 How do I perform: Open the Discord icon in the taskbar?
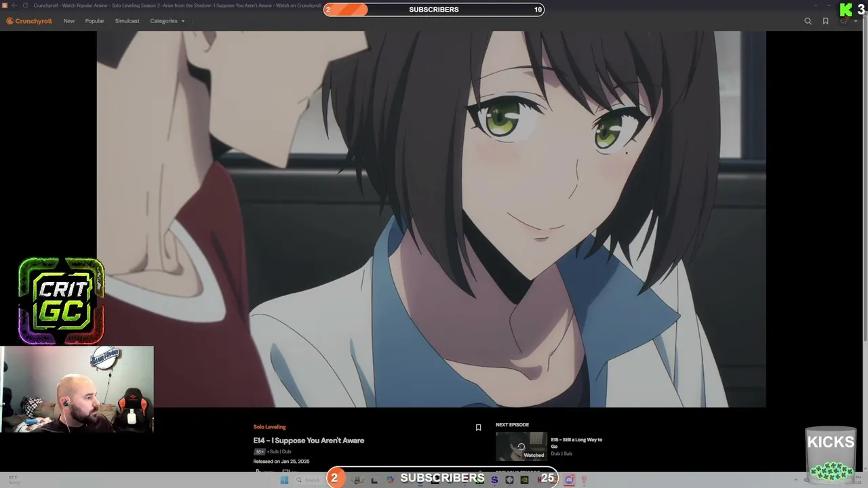(569, 480)
